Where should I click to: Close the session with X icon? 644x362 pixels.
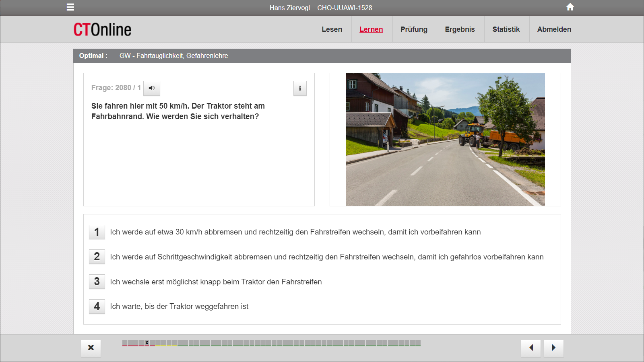pyautogui.click(x=91, y=348)
